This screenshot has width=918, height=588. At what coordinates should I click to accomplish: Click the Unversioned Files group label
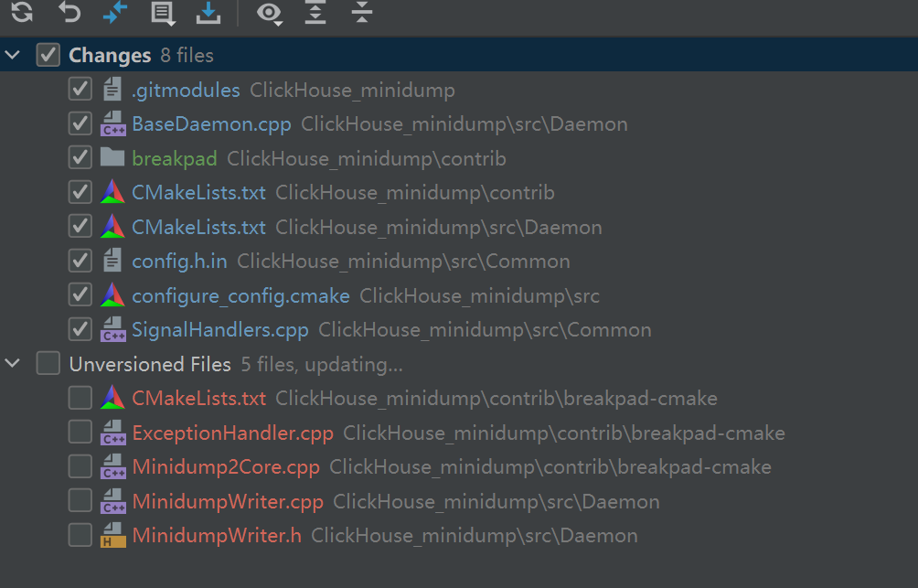coord(150,364)
